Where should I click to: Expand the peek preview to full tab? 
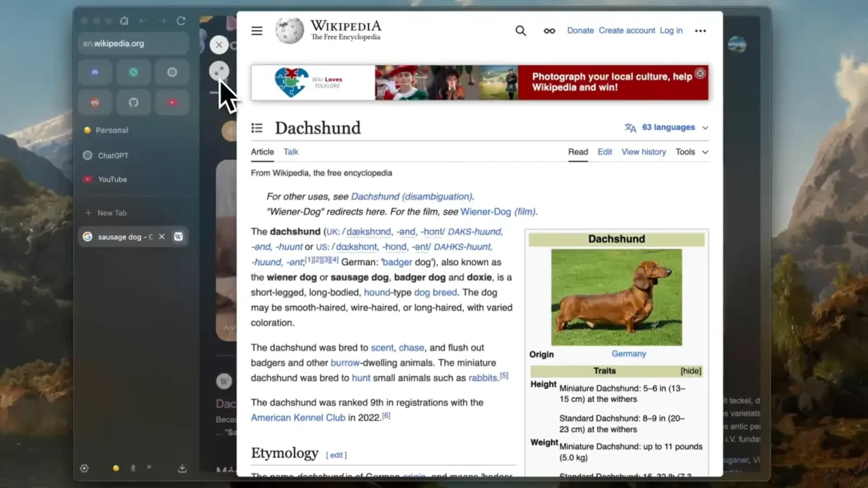pyautogui.click(x=219, y=71)
